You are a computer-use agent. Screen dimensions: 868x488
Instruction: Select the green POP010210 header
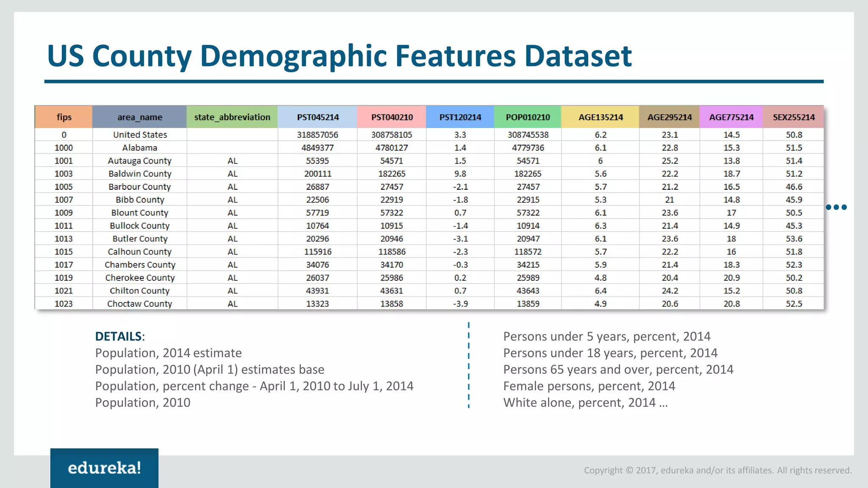(528, 117)
